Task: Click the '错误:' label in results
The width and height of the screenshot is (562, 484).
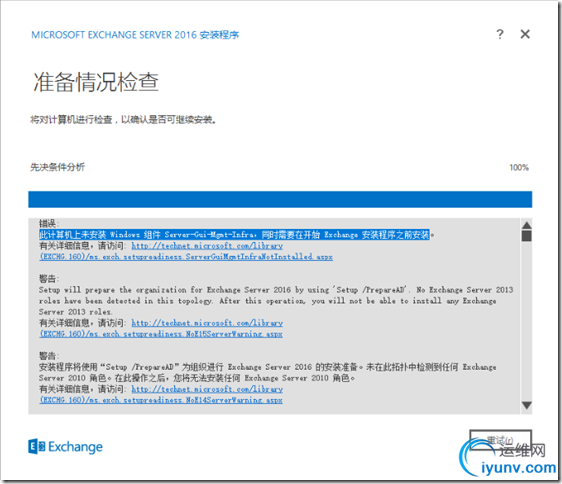Action: coord(49,223)
